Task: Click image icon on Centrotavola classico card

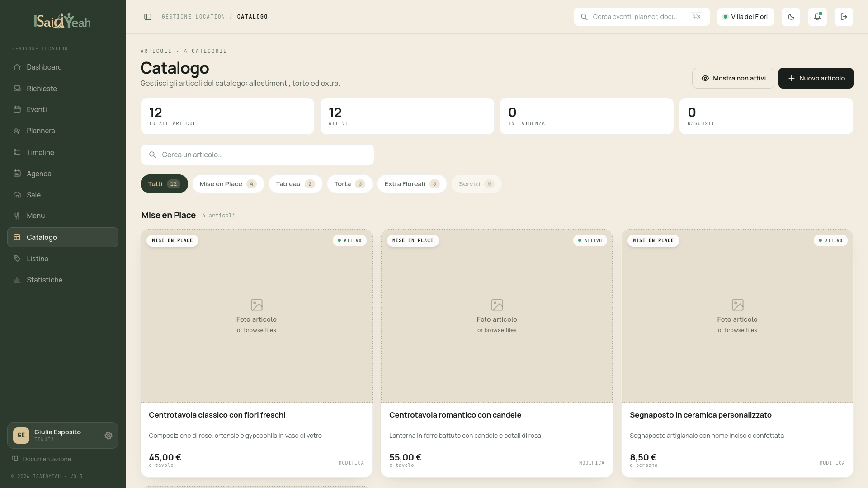Action: pos(256,305)
